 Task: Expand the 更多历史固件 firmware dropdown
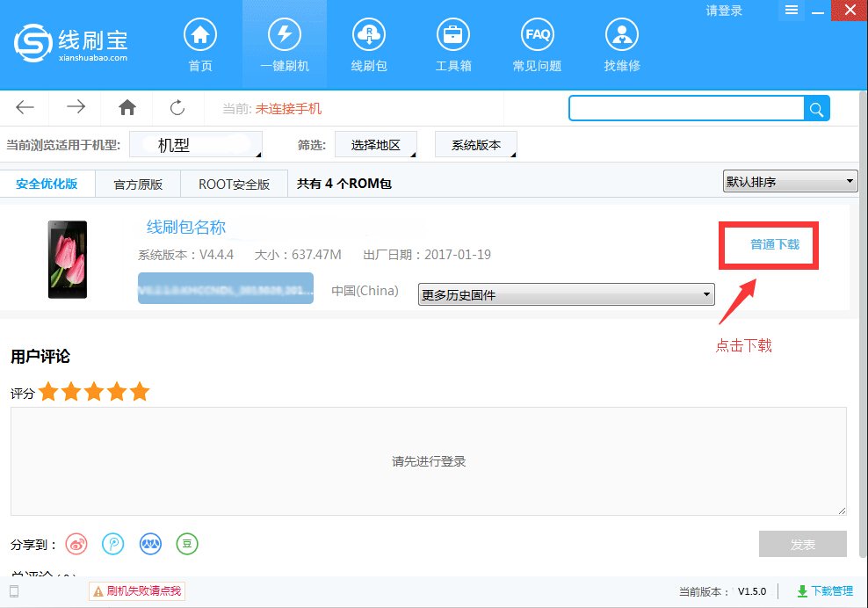pyautogui.click(x=565, y=294)
